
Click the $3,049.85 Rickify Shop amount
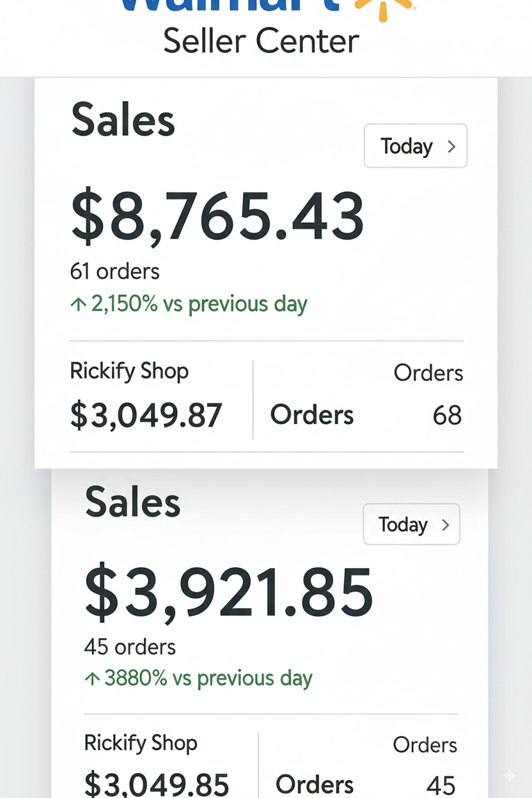coord(157,785)
